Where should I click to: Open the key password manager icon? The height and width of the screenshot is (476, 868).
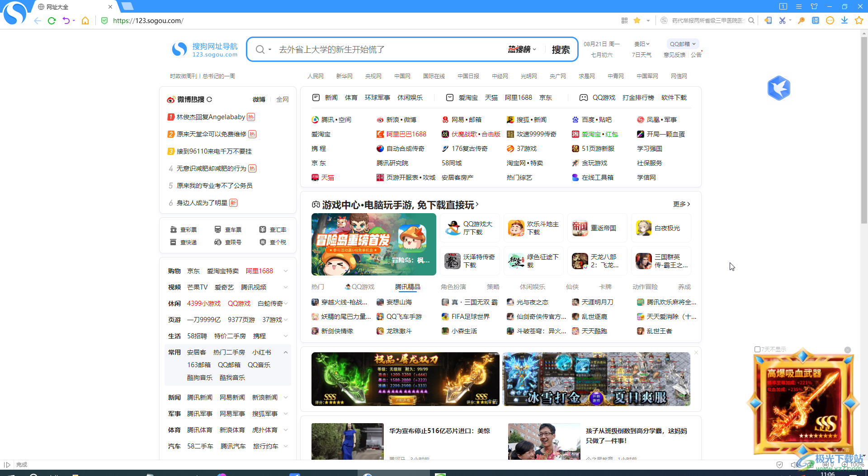click(x=801, y=20)
